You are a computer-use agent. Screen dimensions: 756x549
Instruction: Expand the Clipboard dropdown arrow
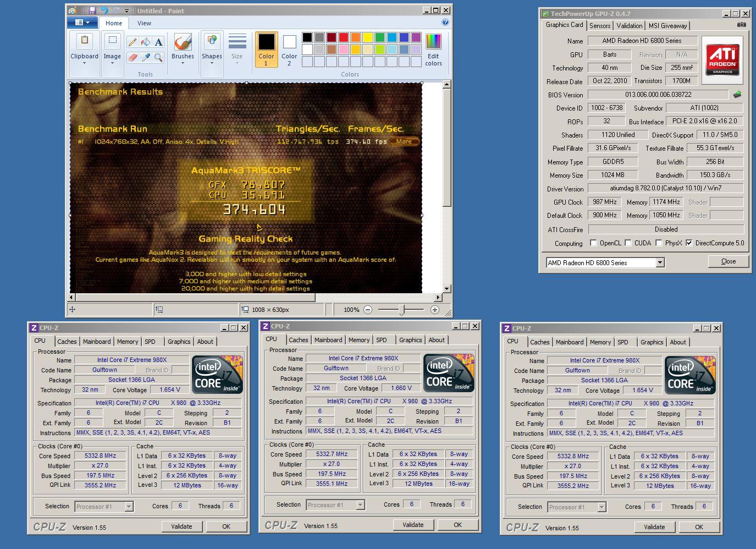coord(84,63)
